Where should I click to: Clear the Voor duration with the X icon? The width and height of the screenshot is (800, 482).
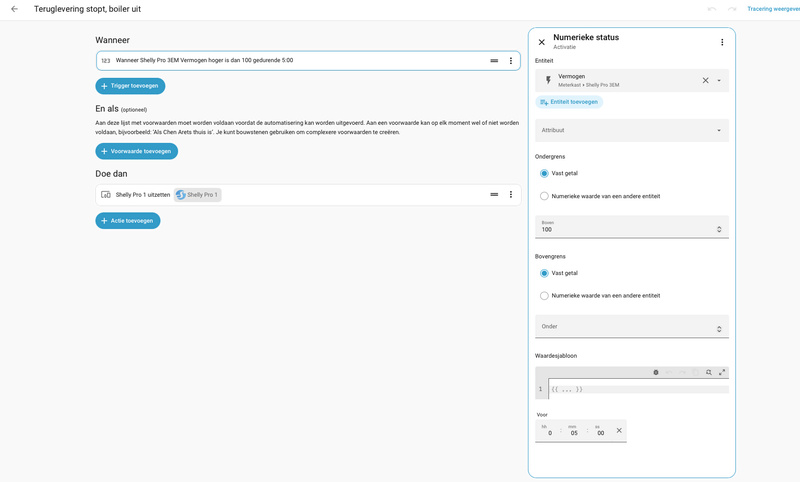point(619,430)
